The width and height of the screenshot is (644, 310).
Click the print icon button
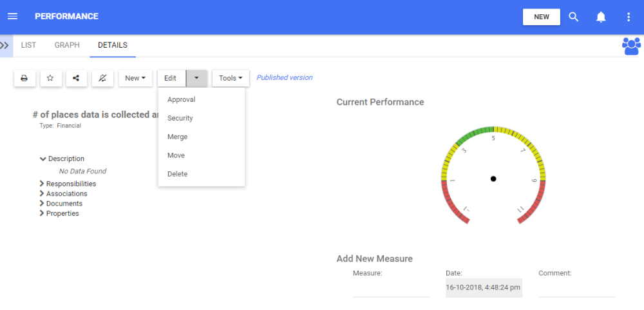click(24, 78)
